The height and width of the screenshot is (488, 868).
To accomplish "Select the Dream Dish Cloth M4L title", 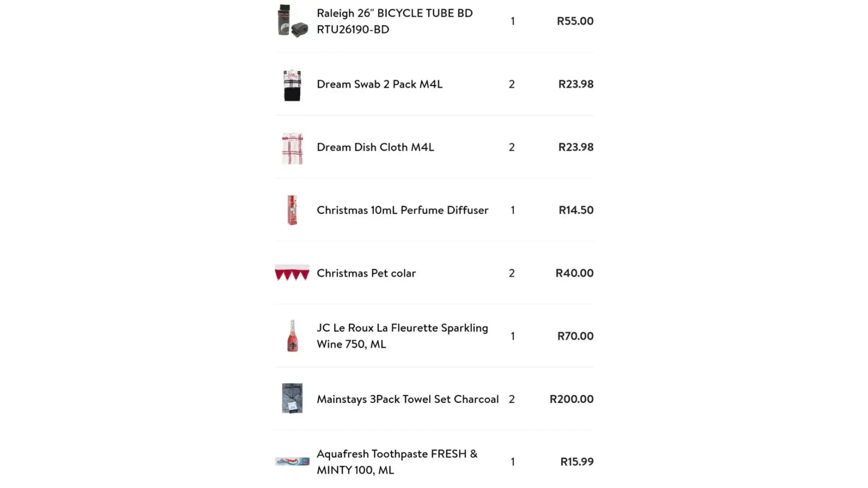I will [x=375, y=147].
